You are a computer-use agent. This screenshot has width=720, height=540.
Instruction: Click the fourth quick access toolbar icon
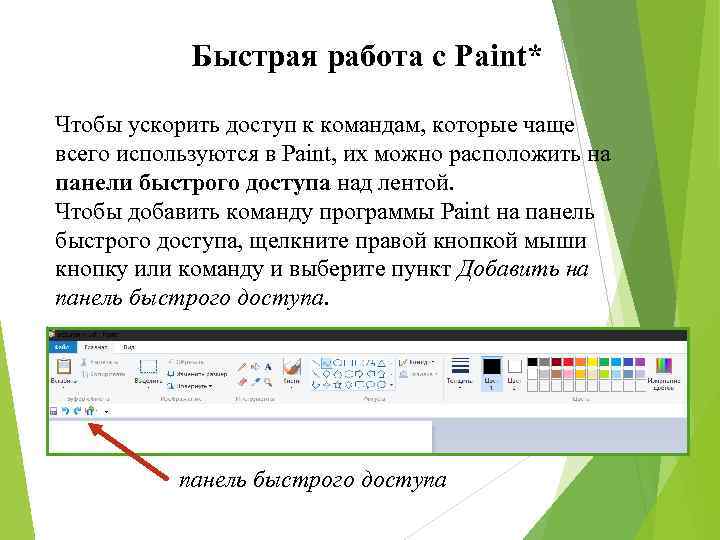pyautogui.click(x=90, y=411)
